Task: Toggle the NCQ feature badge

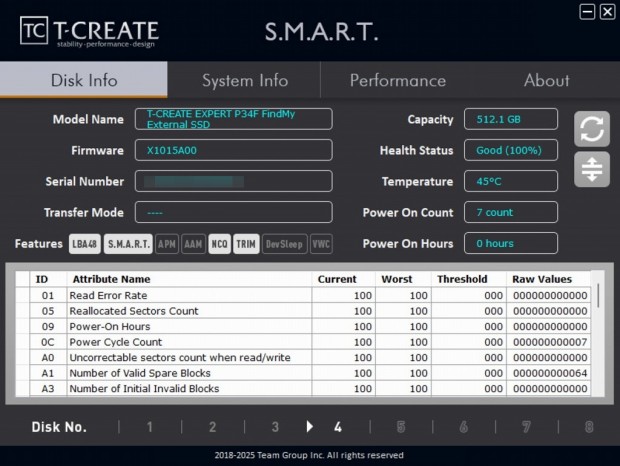Action: (219, 244)
